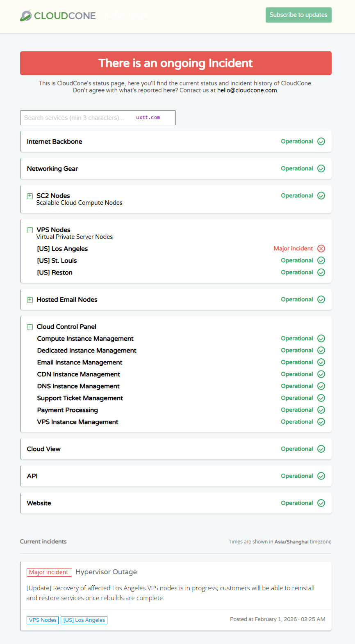Image resolution: width=355 pixels, height=644 pixels.
Task: Click Networking Gear operational checkmark icon
Action: coord(321,169)
